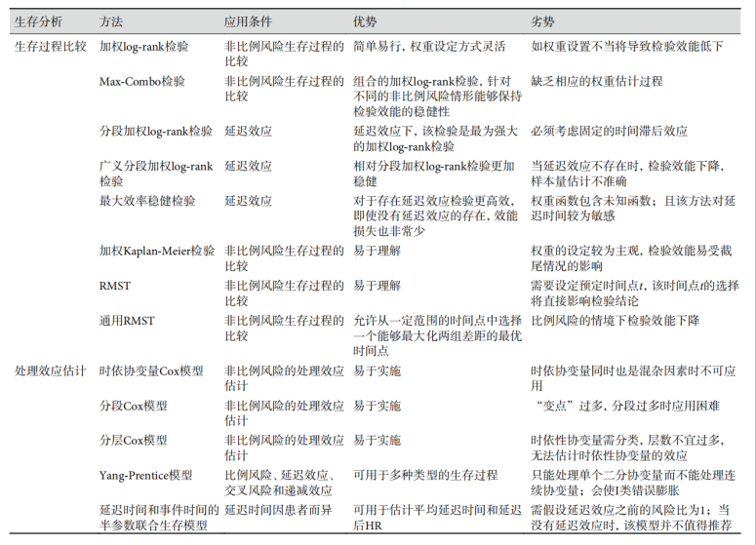Click '比例风险的情境下检验效能下降' text
This screenshot has height=545, width=756.
click(616, 321)
